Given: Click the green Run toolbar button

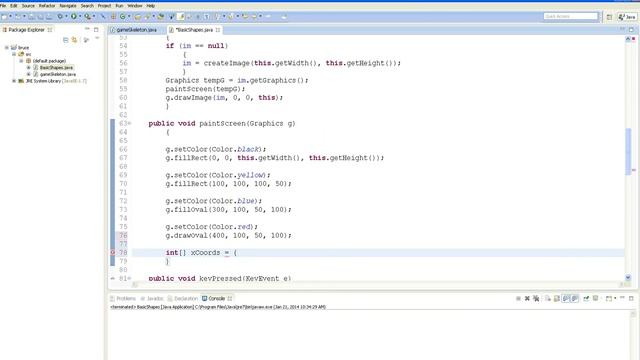Looking at the screenshot, I should [74, 16].
